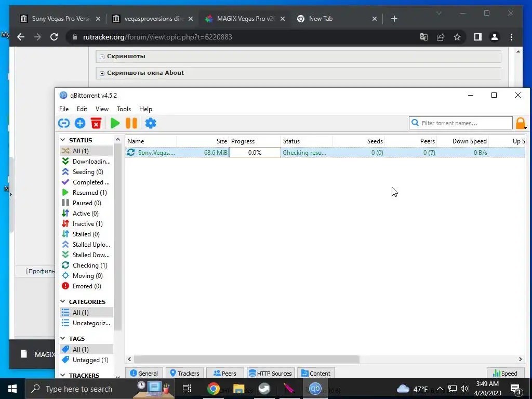This screenshot has height=399, width=532.
Task: Click the horizontal scrollbar of torrent list
Action: coord(247,359)
